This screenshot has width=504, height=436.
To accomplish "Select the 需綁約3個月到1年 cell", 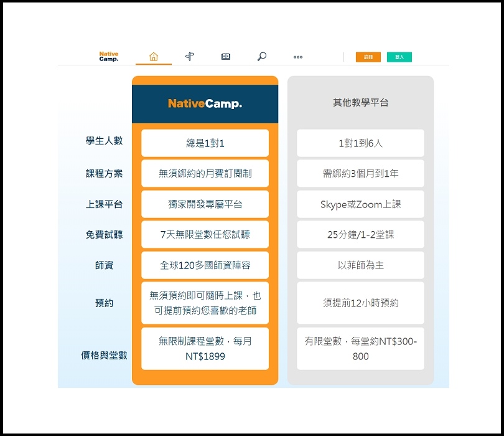I will (x=361, y=173).
